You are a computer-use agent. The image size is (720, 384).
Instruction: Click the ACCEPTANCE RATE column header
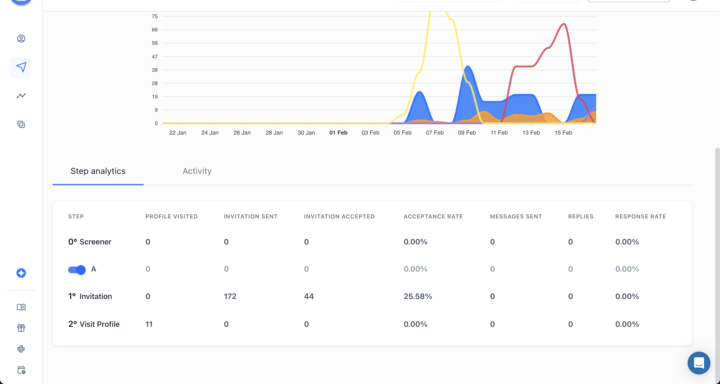[433, 216]
